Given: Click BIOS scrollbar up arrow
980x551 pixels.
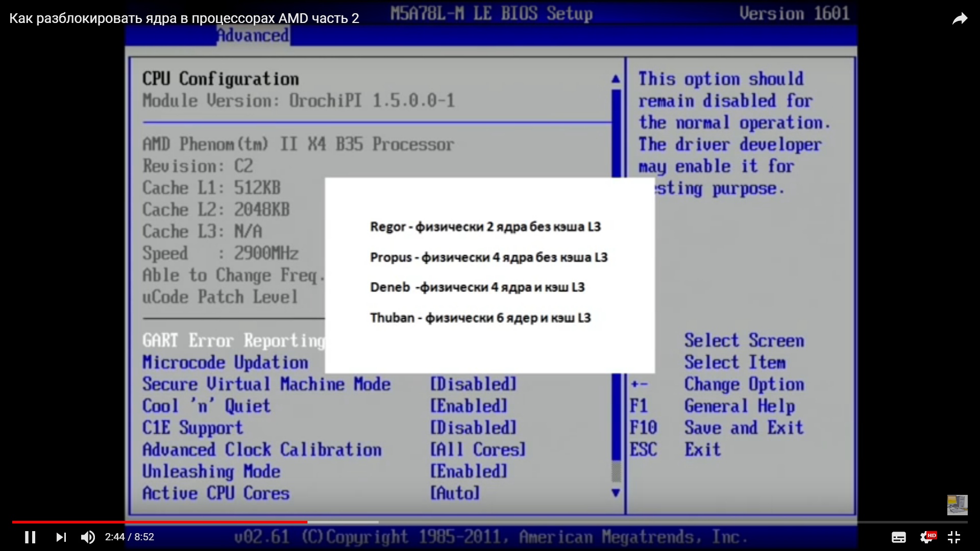Looking at the screenshot, I should pyautogui.click(x=616, y=79).
